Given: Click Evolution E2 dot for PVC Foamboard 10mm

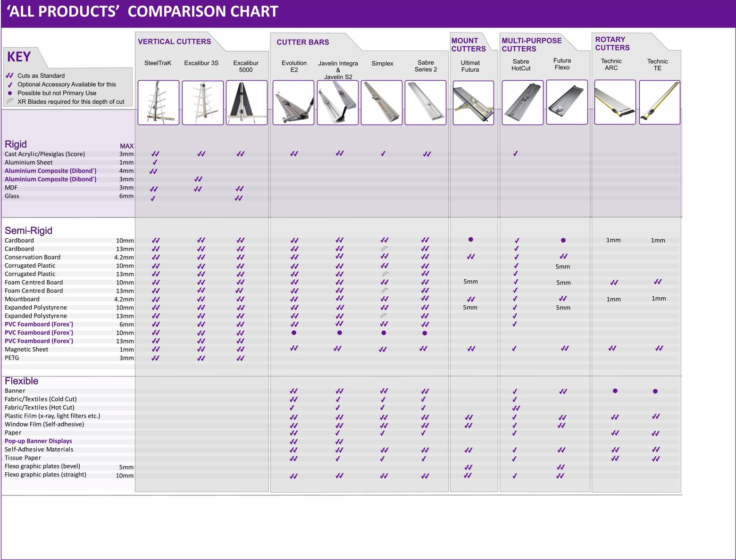Looking at the screenshot, I should (x=294, y=333).
